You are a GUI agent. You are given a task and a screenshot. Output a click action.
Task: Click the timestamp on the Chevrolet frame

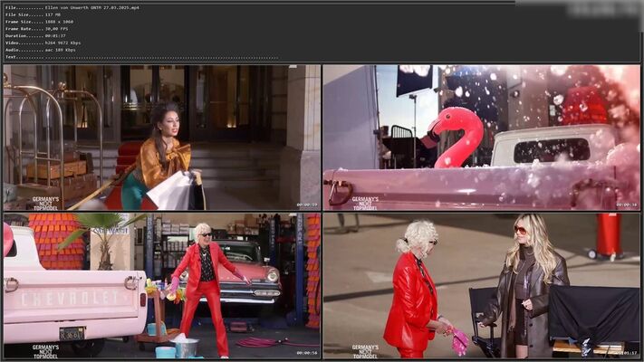coord(307,353)
